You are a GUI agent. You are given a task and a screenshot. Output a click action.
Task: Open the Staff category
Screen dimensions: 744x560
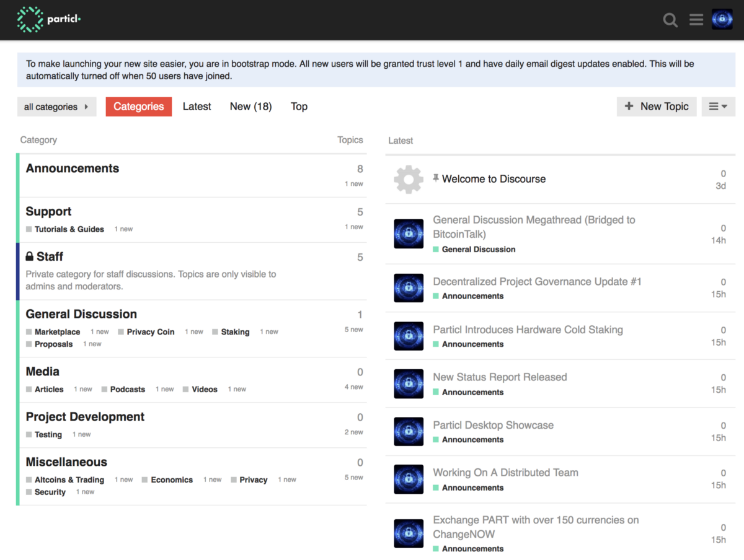50,256
